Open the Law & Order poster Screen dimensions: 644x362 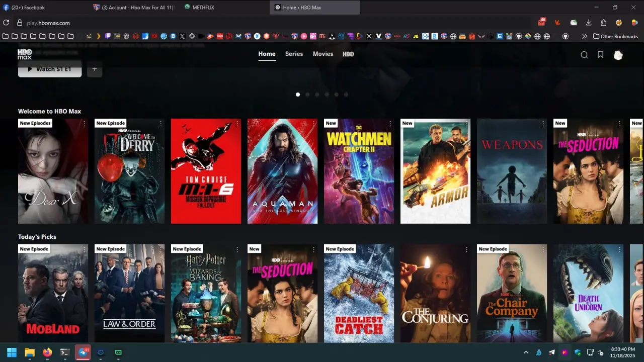(x=129, y=294)
